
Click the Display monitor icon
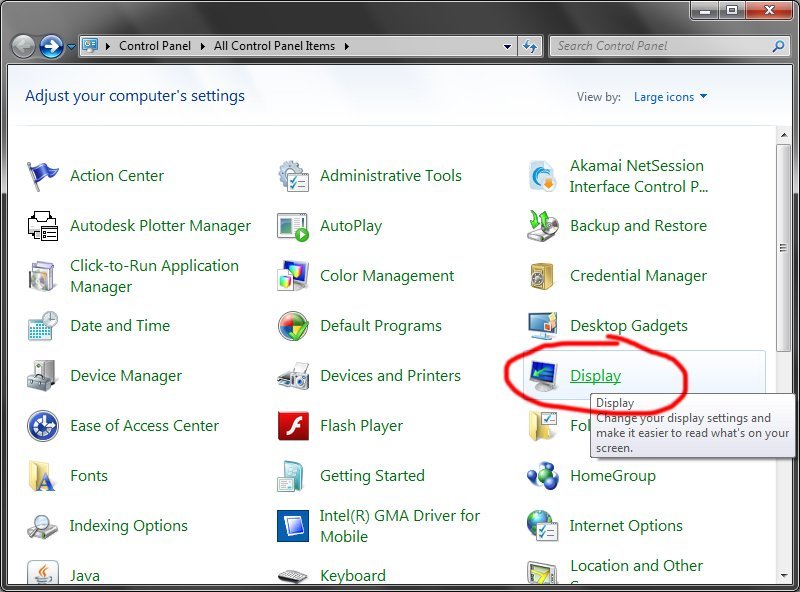click(543, 376)
